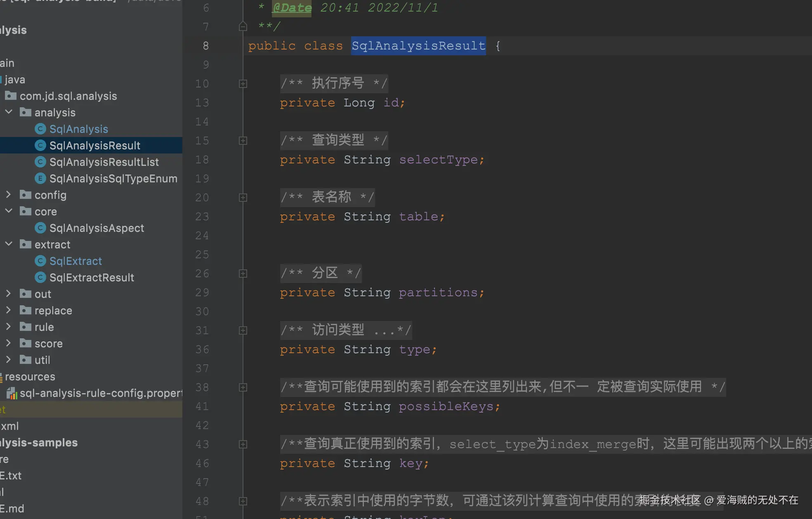Click the sql-analysis-rule-config properties file icon
This screenshot has height=519, width=812.
click(12, 393)
